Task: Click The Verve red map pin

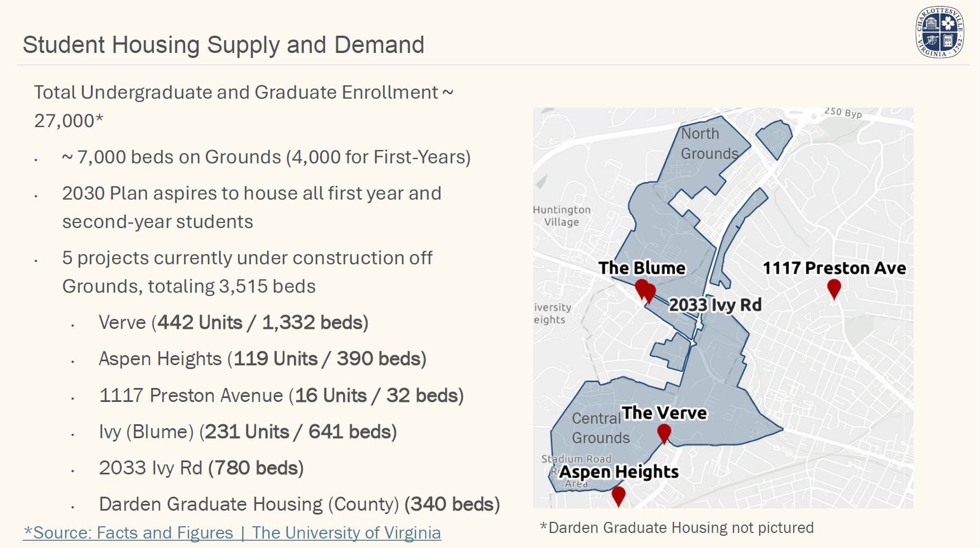Action: click(664, 433)
